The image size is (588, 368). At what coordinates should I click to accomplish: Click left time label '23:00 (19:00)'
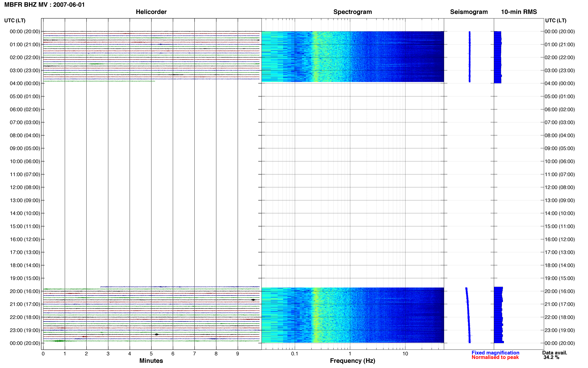[25, 330]
